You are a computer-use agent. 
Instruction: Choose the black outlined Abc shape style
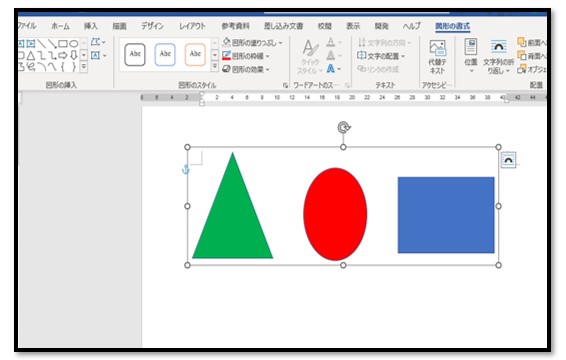[x=135, y=55]
